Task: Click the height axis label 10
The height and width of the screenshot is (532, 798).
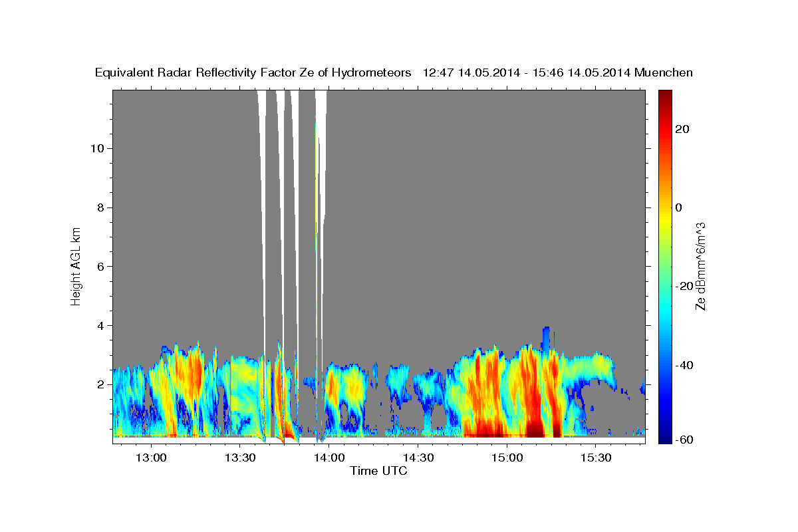Action: click(x=96, y=148)
